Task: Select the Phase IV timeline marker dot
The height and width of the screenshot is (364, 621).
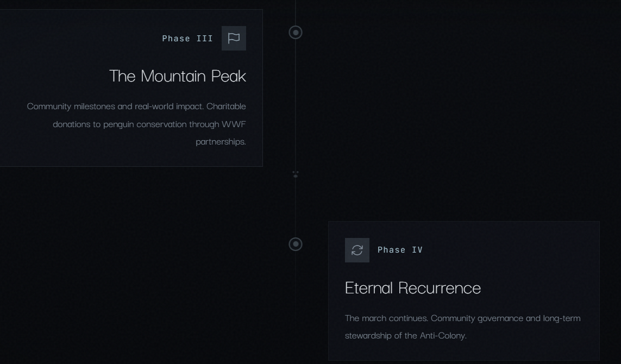Action: pos(296,244)
